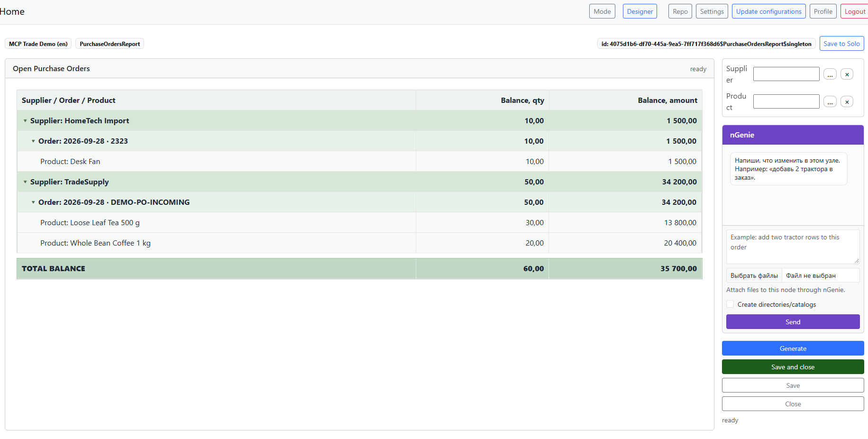
Task: Go to Home
Action: click(x=12, y=11)
